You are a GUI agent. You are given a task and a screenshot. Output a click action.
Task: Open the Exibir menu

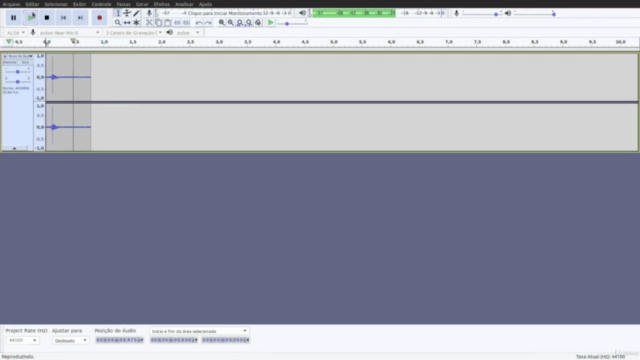pos(79,4)
